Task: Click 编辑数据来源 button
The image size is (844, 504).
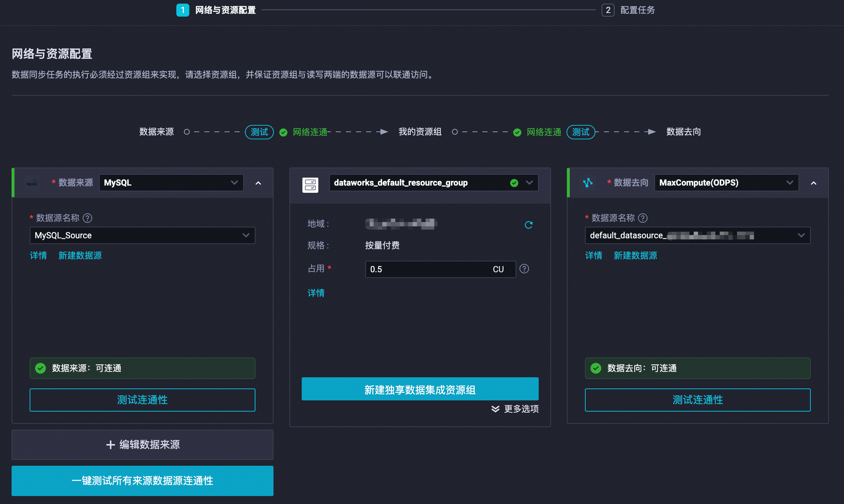Action: pyautogui.click(x=142, y=445)
